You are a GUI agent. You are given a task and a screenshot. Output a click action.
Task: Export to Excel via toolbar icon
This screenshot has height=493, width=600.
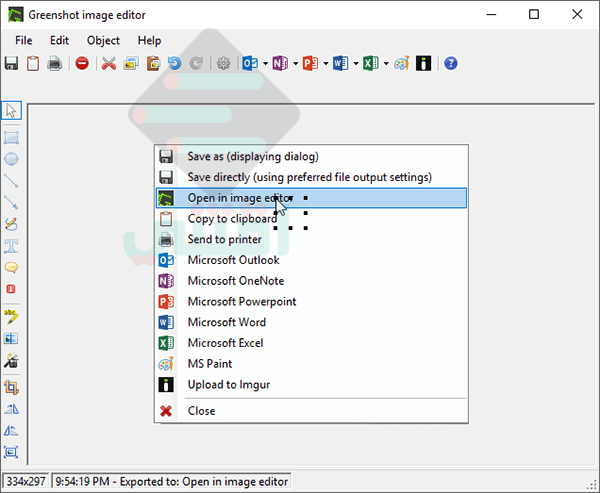pyautogui.click(x=371, y=64)
